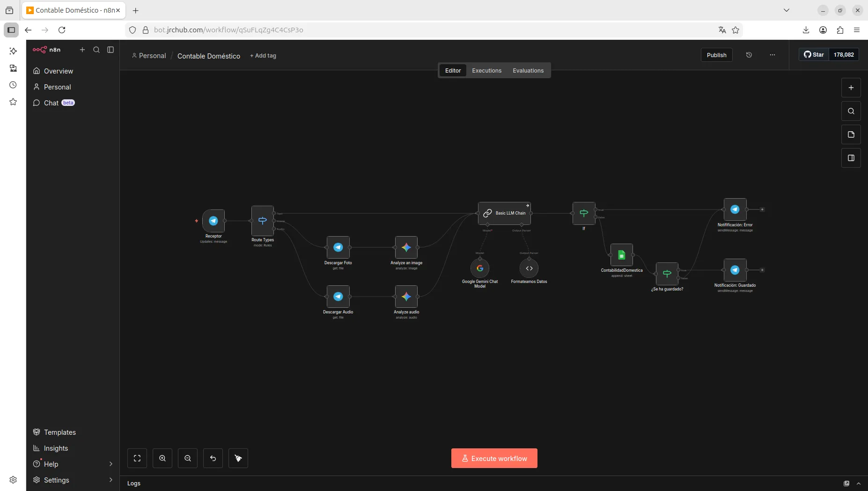868x491 pixels.
Task: Add a sticky note to canvas
Action: point(851,134)
